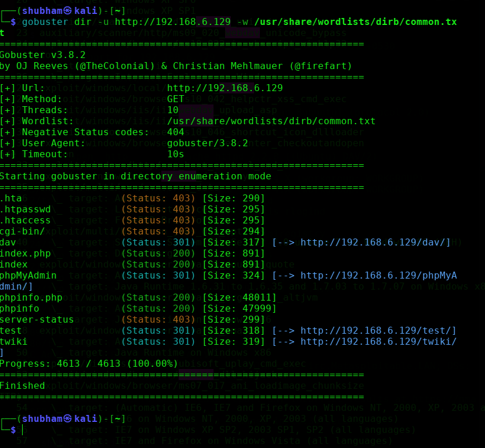The image size is (485, 448).
Task: Click the index.php result entry
Action: pos(26,253)
